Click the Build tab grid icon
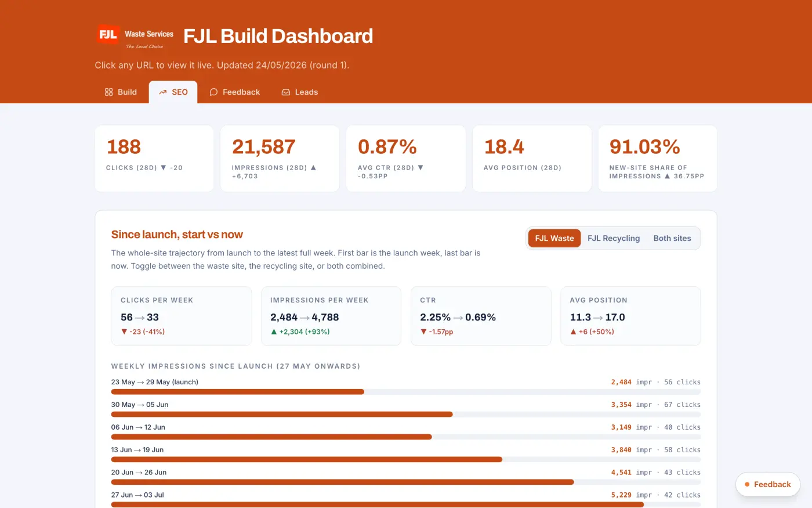 (x=108, y=92)
